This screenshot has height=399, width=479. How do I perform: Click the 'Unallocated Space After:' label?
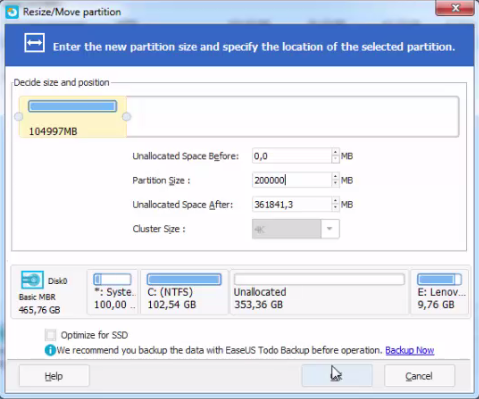(x=183, y=204)
